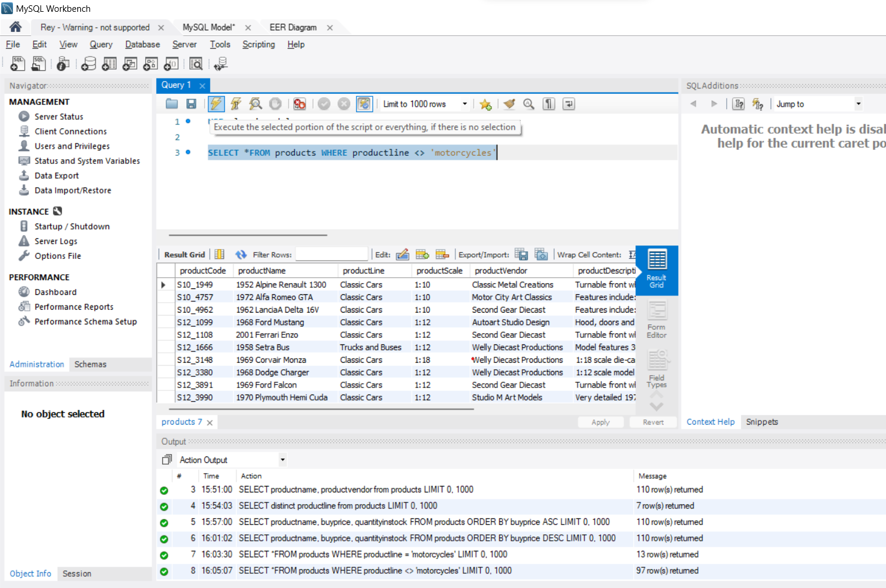Open the home screen tab icon
This screenshot has height=588, width=886.
tap(15, 27)
